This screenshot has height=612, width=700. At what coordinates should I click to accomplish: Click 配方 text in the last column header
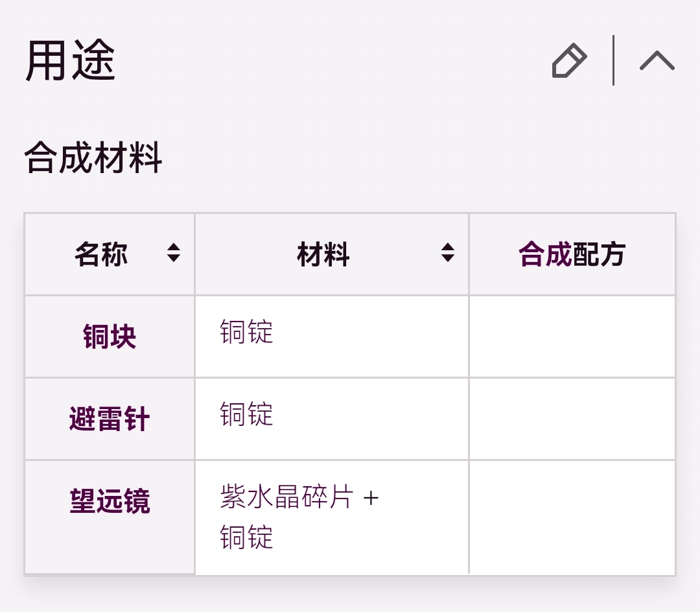(599, 255)
